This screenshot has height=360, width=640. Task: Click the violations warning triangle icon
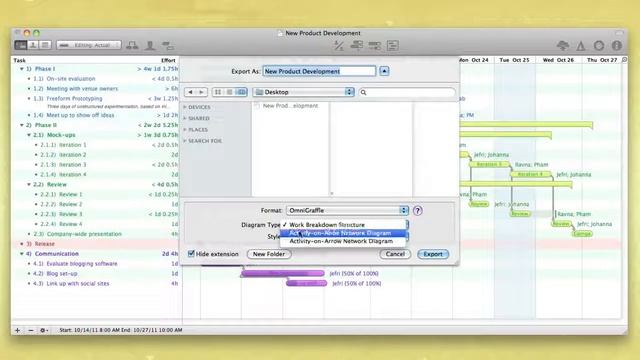(x=581, y=46)
